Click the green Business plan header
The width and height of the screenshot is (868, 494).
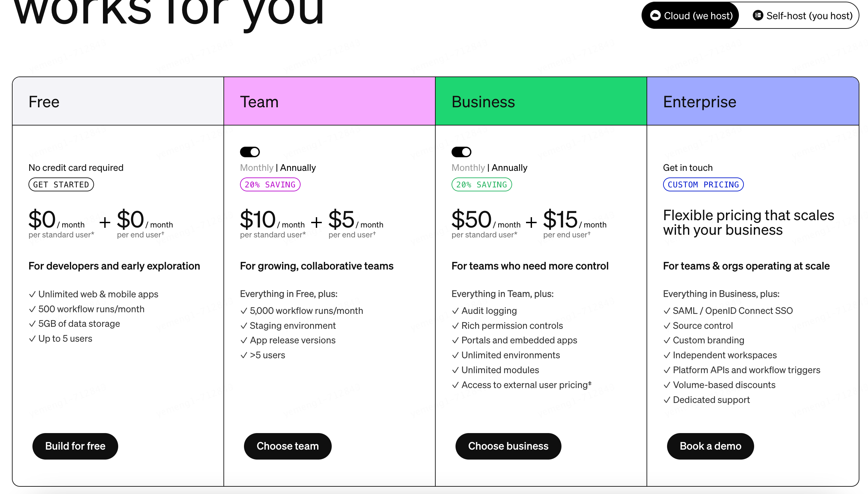click(541, 101)
